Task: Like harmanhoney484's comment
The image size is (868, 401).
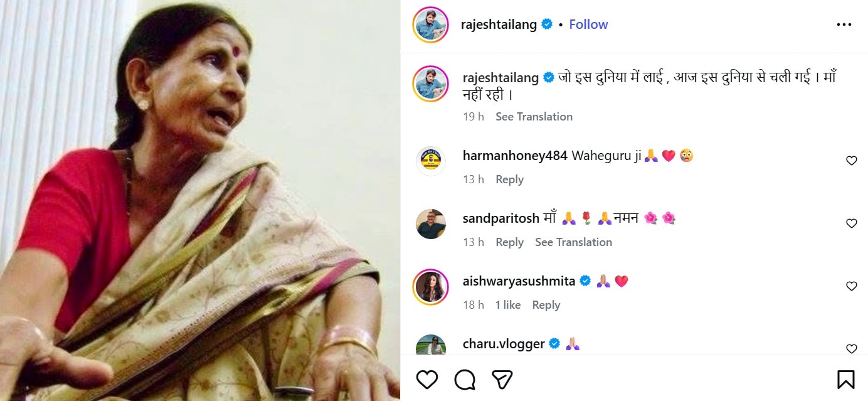Action: tap(851, 161)
